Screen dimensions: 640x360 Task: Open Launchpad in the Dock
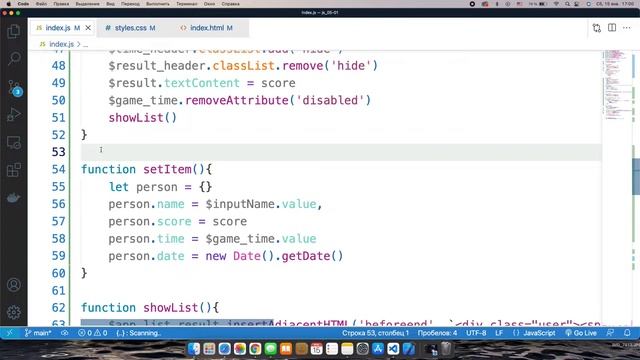(x=209, y=349)
